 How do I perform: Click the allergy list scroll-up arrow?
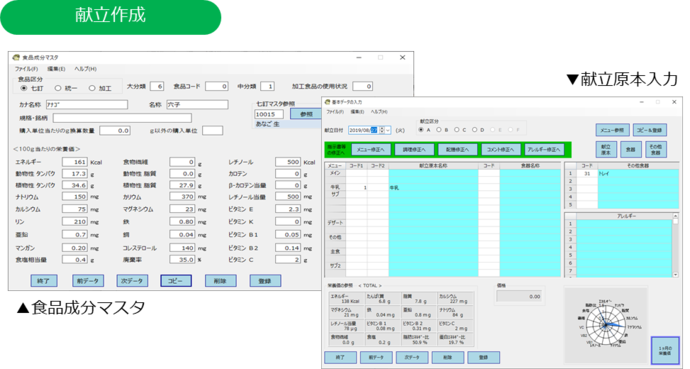pos(675,216)
